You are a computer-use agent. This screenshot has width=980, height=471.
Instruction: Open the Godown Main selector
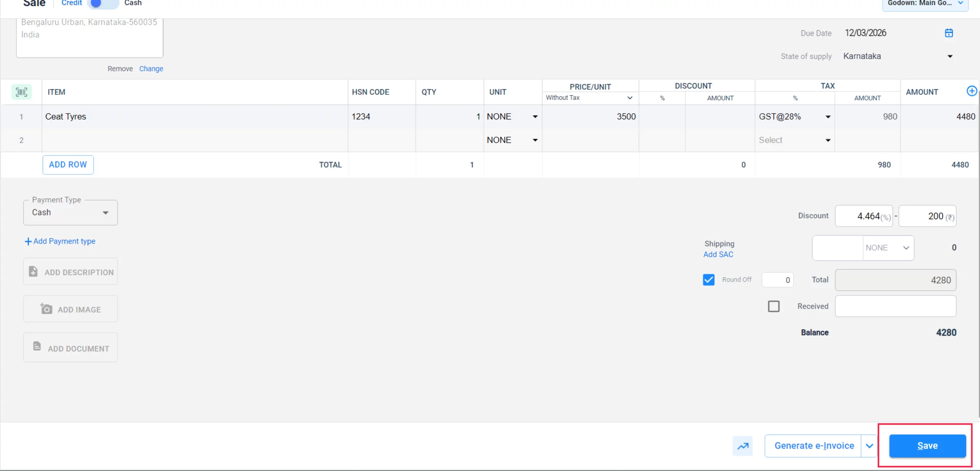925,4
